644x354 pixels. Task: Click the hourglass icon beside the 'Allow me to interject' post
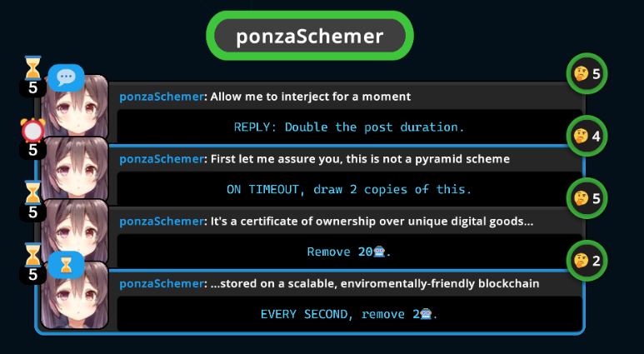(x=32, y=66)
